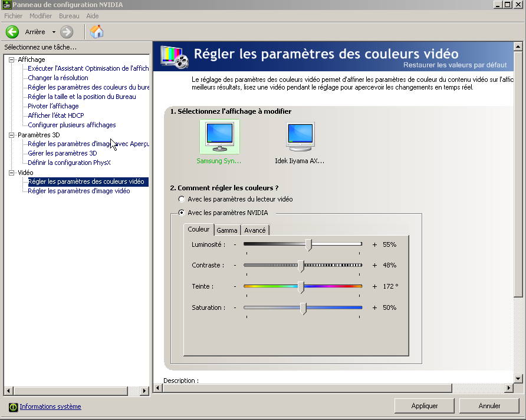Click the Annuler button
This screenshot has width=526, height=420.
point(489,406)
